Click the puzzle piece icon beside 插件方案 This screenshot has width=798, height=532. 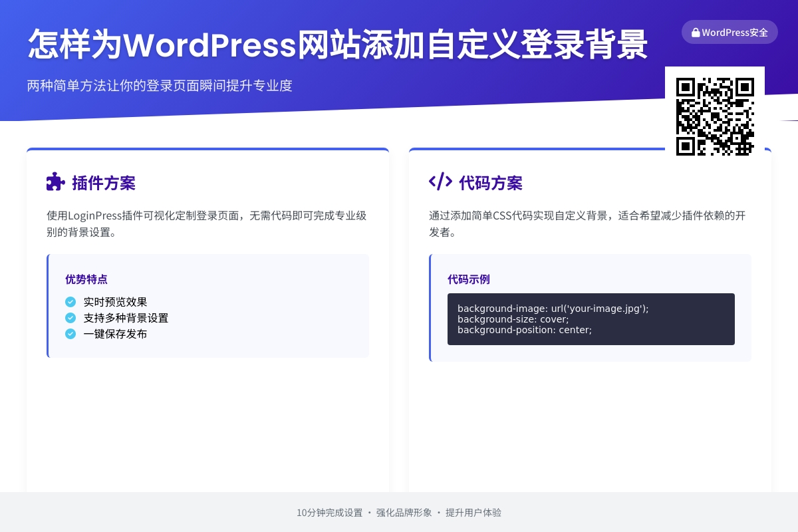click(56, 182)
